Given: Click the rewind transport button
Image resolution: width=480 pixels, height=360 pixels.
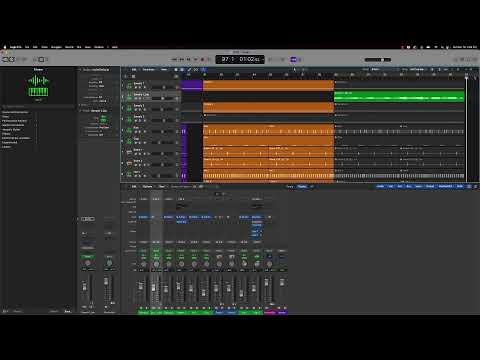Looking at the screenshot, I should (x=174, y=59).
